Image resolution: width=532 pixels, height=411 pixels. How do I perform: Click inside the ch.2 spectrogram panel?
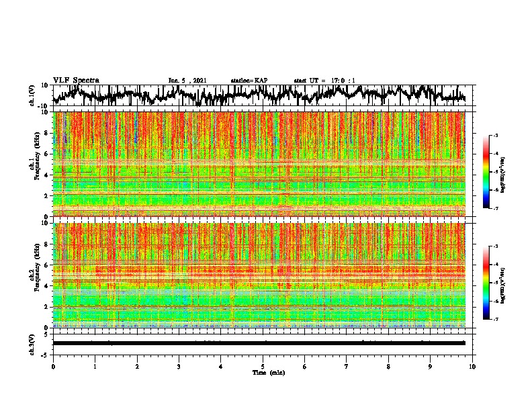259,275
